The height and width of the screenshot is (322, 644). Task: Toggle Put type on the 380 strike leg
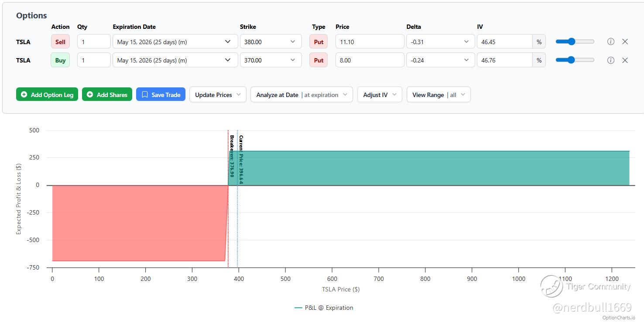coord(319,42)
